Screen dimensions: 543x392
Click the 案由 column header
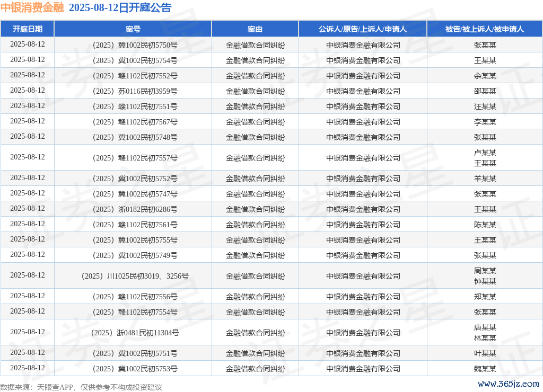(255, 29)
